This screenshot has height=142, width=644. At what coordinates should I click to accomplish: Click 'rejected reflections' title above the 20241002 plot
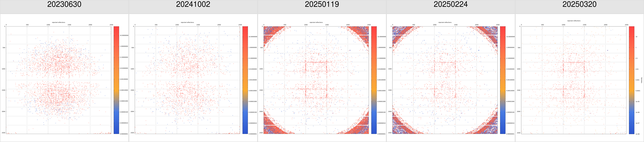[187, 22]
